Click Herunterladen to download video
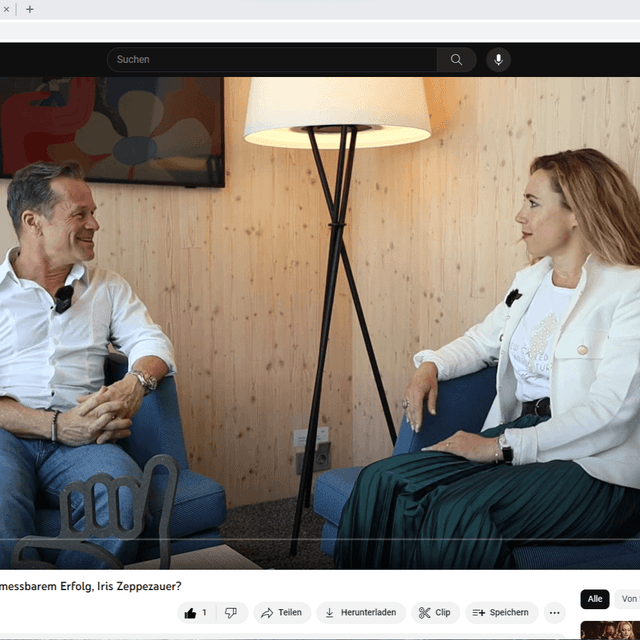640x640 pixels. (360, 613)
